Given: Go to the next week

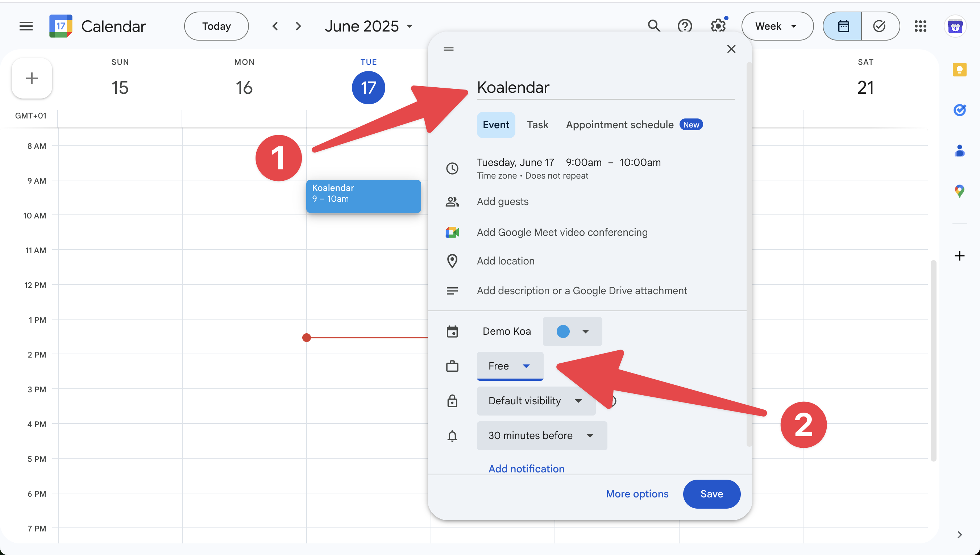Looking at the screenshot, I should (299, 26).
